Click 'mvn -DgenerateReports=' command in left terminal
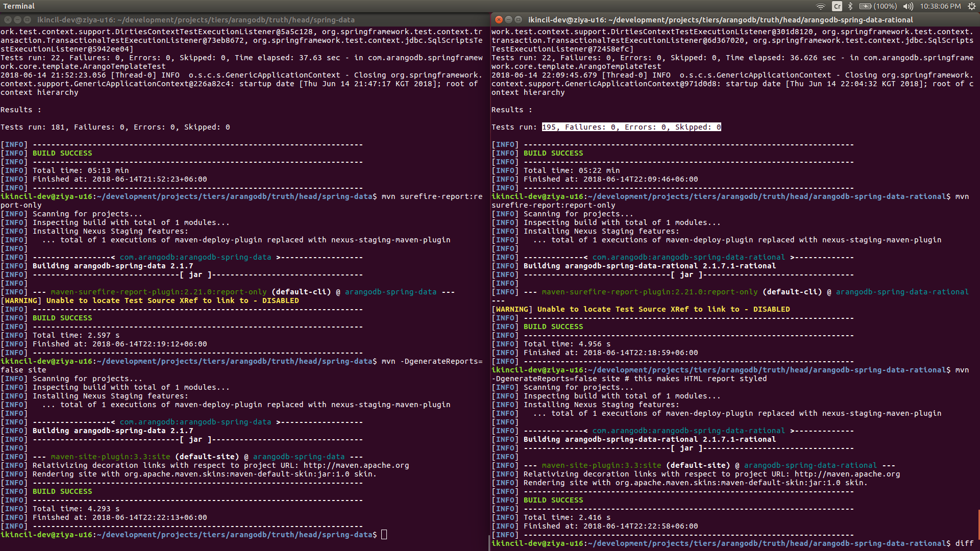The height and width of the screenshot is (551, 980). tap(432, 361)
